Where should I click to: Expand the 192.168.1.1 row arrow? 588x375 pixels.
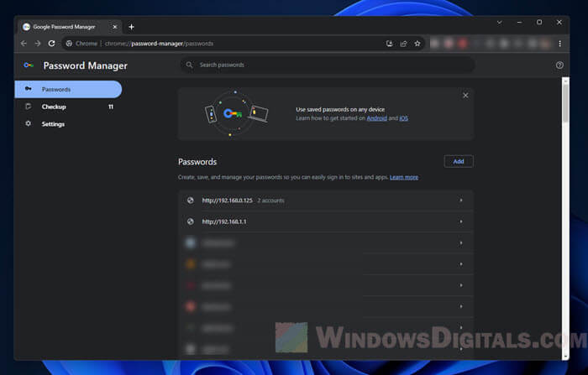pos(461,221)
